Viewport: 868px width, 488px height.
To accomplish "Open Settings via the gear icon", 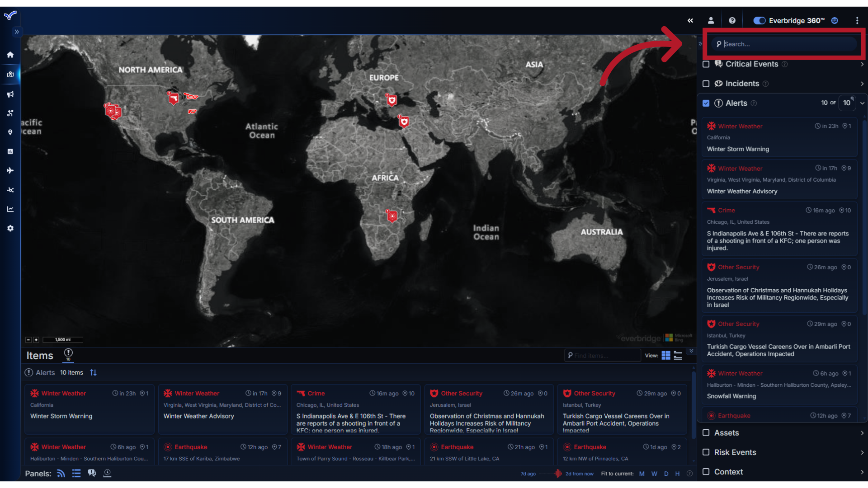I will click(10, 228).
